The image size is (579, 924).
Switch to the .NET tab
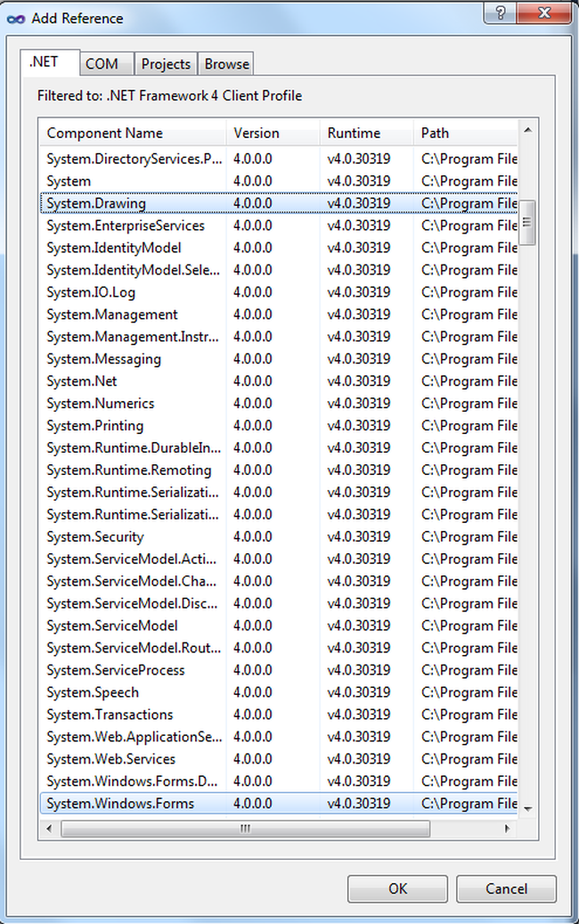coord(50,62)
